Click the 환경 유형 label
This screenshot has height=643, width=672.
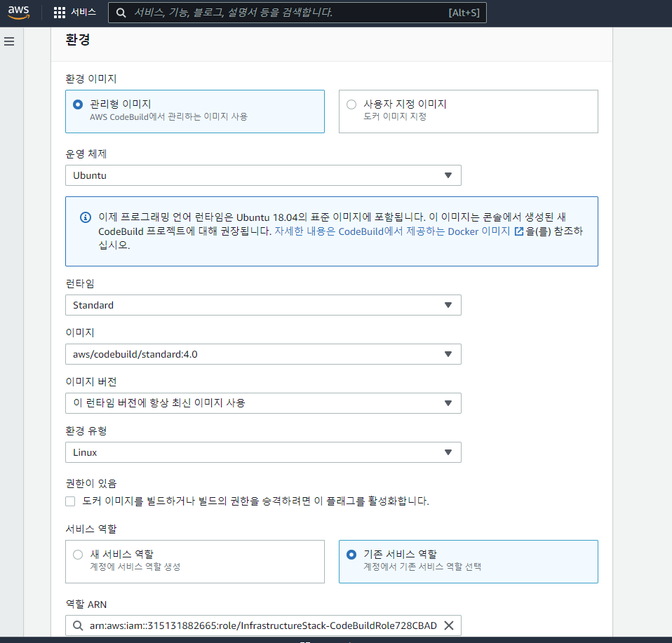[x=86, y=431]
